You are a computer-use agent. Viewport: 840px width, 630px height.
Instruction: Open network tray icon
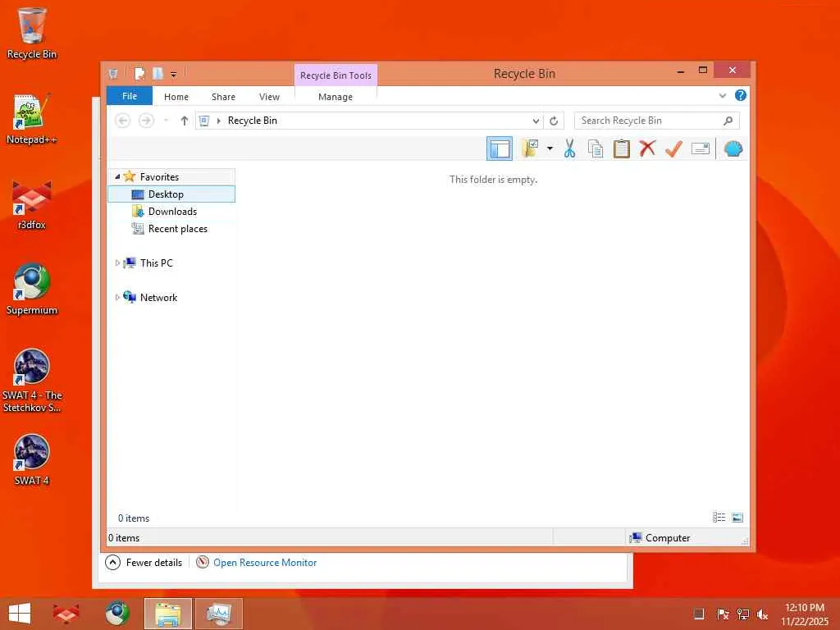point(743,614)
